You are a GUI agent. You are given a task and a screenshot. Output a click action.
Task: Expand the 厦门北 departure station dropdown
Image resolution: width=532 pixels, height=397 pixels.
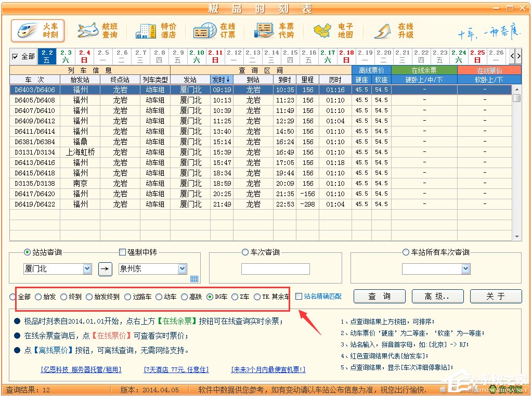coord(87,268)
